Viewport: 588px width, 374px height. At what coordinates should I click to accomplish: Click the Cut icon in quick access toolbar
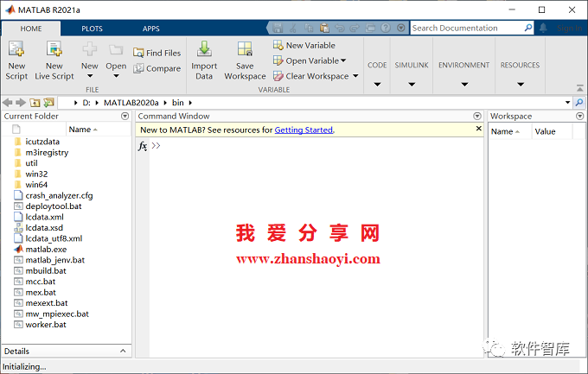(x=293, y=28)
